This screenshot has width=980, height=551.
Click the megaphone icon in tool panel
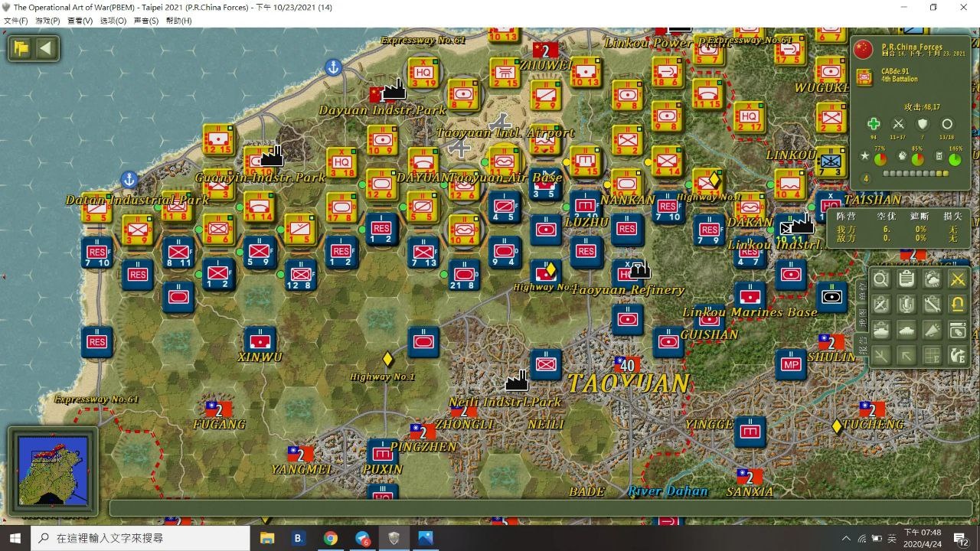[x=932, y=331]
